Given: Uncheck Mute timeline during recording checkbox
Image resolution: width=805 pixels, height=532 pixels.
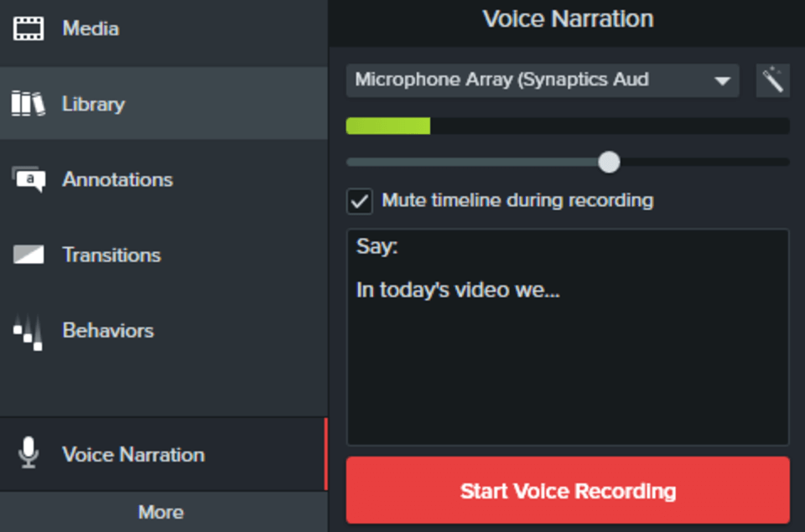Looking at the screenshot, I should (361, 201).
